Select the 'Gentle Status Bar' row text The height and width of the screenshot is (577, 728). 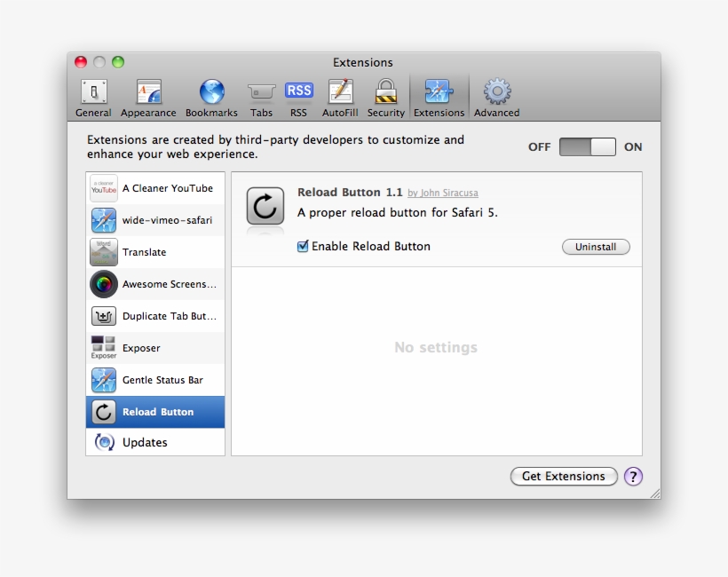(x=162, y=380)
